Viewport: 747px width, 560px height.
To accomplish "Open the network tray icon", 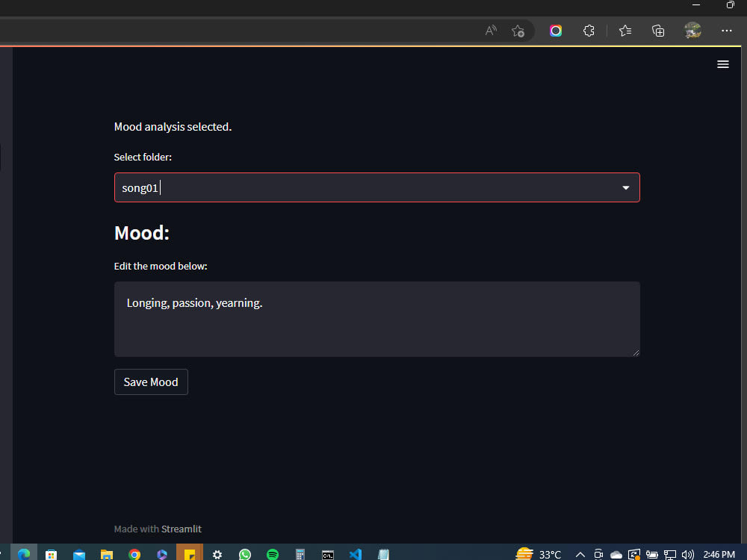I will [670, 554].
